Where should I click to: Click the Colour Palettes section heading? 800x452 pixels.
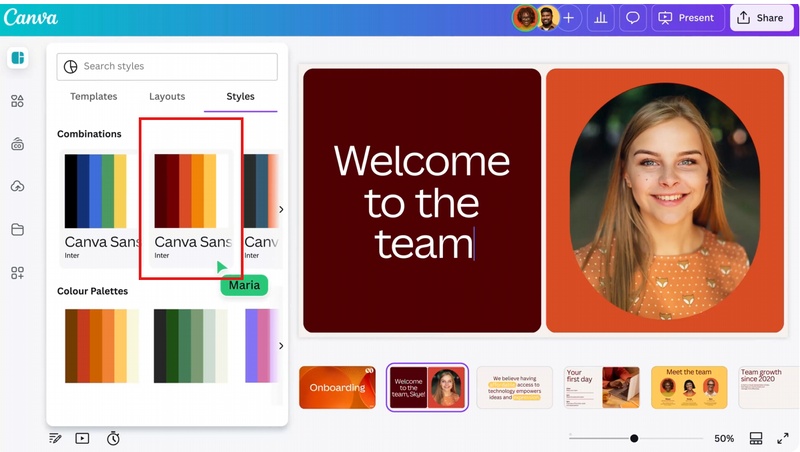click(92, 291)
